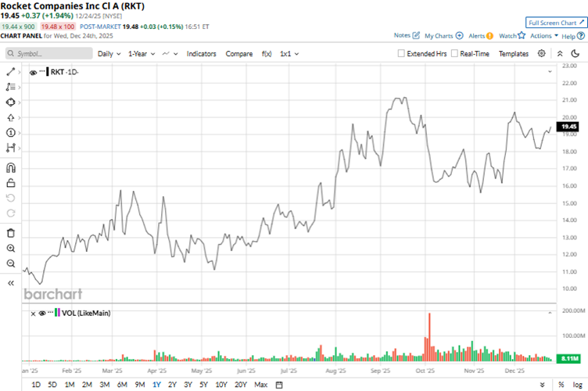This screenshot has height=391, width=588.
Task: Open the Notes link
Action: coord(402,35)
